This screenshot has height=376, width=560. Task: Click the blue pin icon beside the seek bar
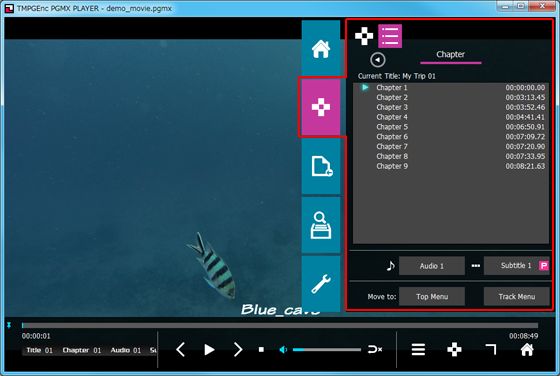[x=9, y=325]
